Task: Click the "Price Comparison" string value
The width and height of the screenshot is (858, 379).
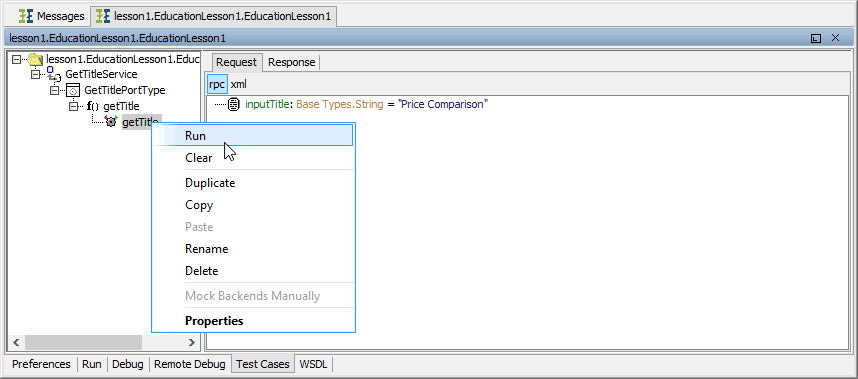Action: [x=443, y=104]
